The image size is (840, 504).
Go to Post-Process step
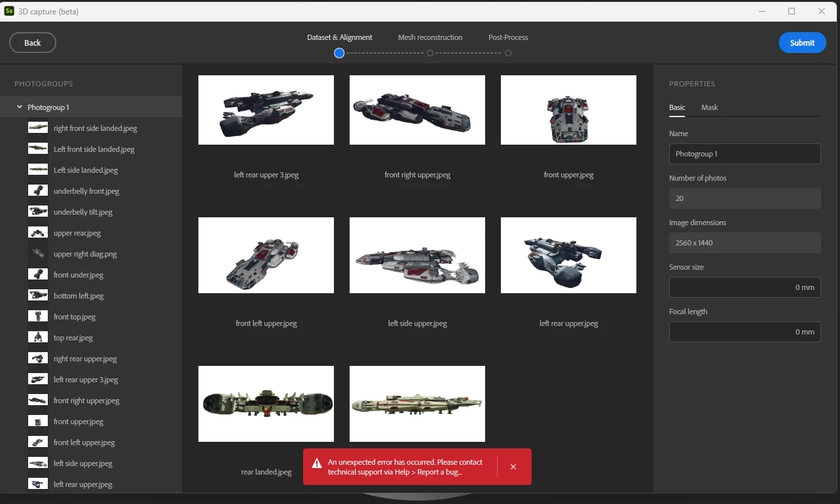point(508,37)
